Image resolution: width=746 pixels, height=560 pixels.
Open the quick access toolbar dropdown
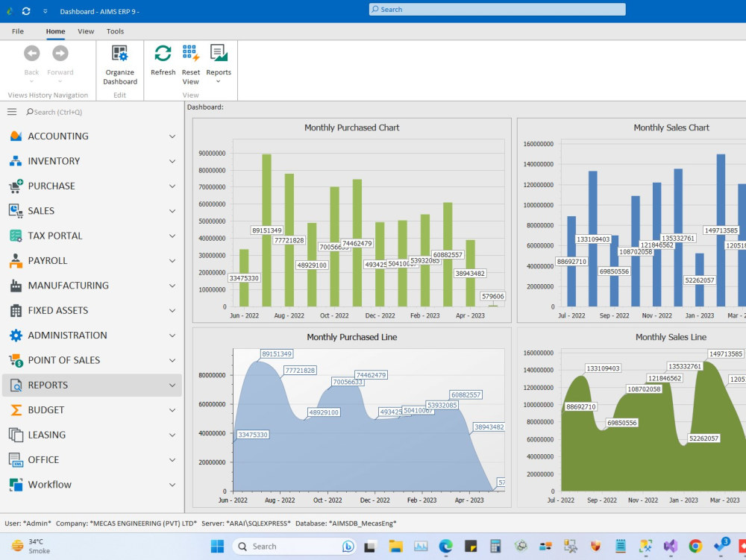click(x=46, y=11)
